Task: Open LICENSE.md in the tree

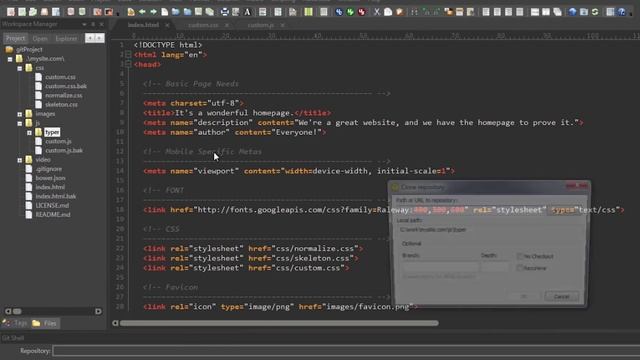Action: 52,205
